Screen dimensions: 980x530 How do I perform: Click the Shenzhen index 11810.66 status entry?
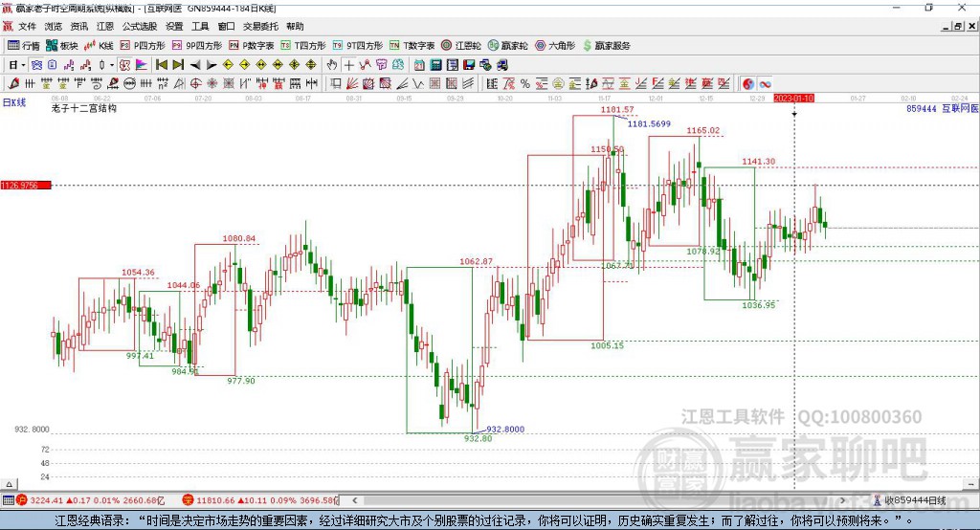pyautogui.click(x=260, y=500)
